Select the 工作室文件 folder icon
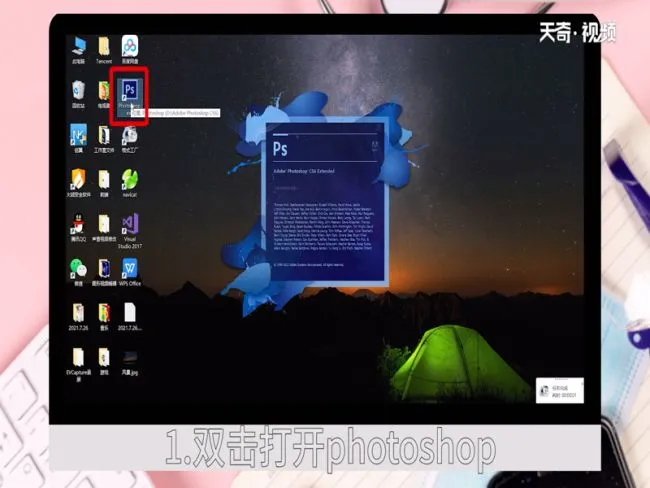This screenshot has width=650, height=488. pyautogui.click(x=104, y=139)
